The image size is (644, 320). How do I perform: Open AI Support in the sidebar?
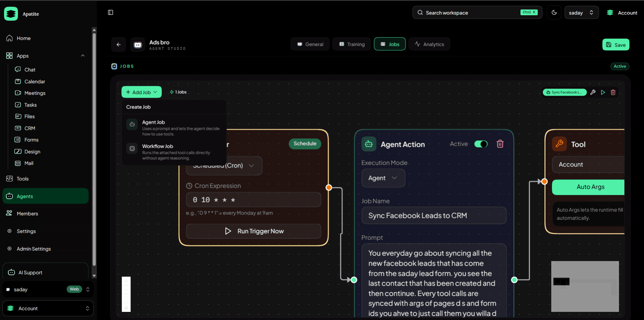tap(45, 272)
